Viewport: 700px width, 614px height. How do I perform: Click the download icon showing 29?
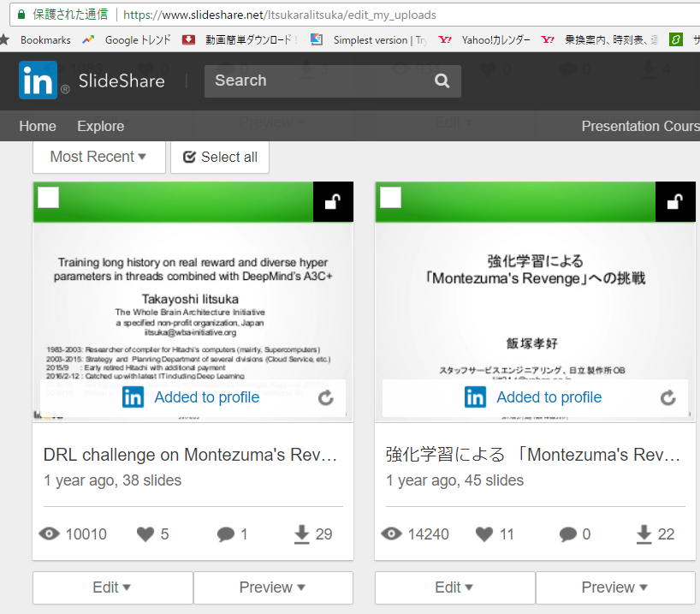coord(302,534)
